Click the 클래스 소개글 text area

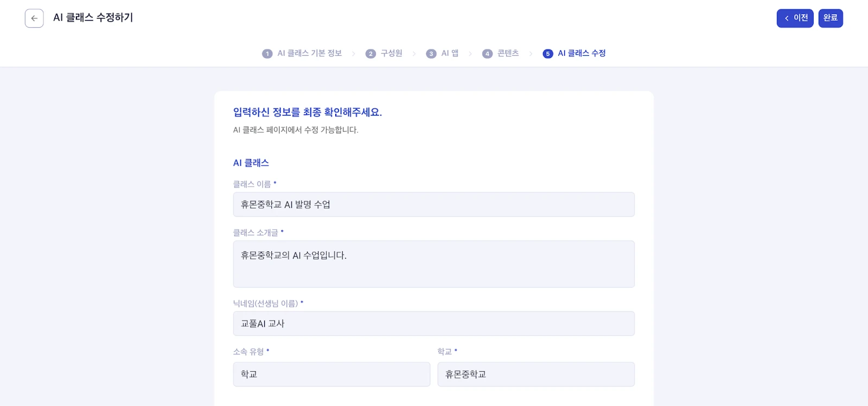[x=433, y=264]
